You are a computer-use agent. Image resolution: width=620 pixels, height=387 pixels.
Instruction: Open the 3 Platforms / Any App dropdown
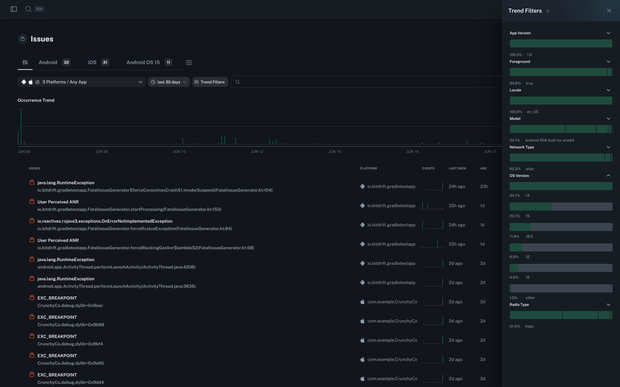tap(81, 82)
